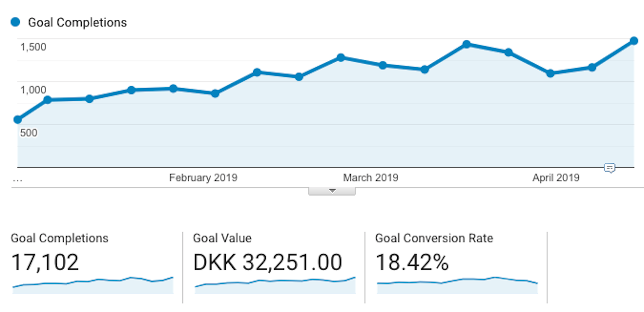Click the lowest April dip data point

(550, 73)
